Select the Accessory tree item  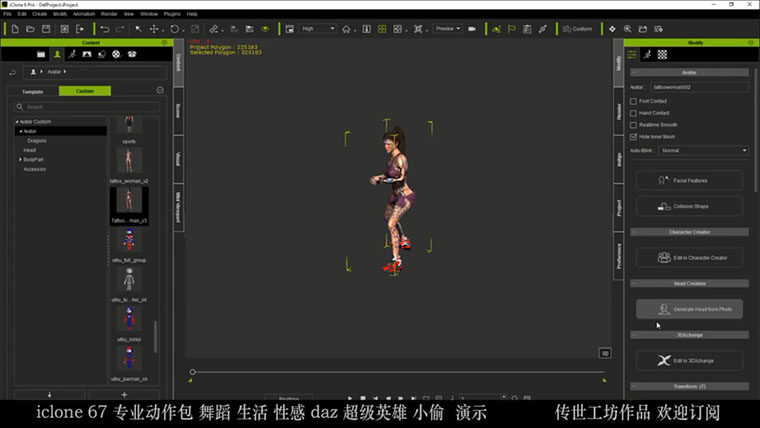[x=35, y=169]
